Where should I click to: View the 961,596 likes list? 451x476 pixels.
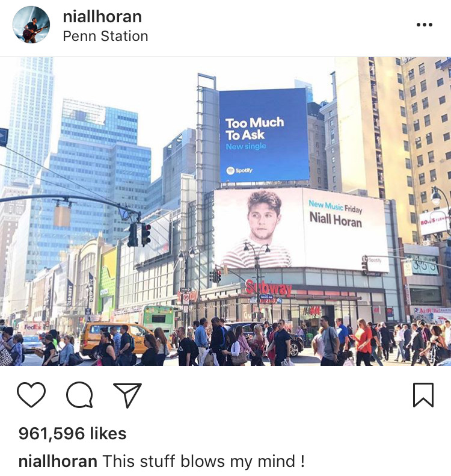(73, 433)
